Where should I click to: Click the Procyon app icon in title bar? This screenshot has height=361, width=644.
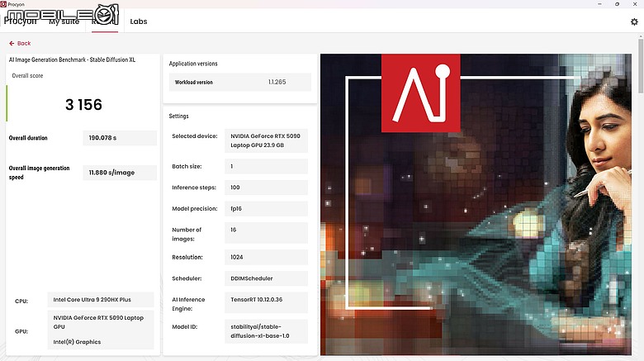(x=3, y=4)
